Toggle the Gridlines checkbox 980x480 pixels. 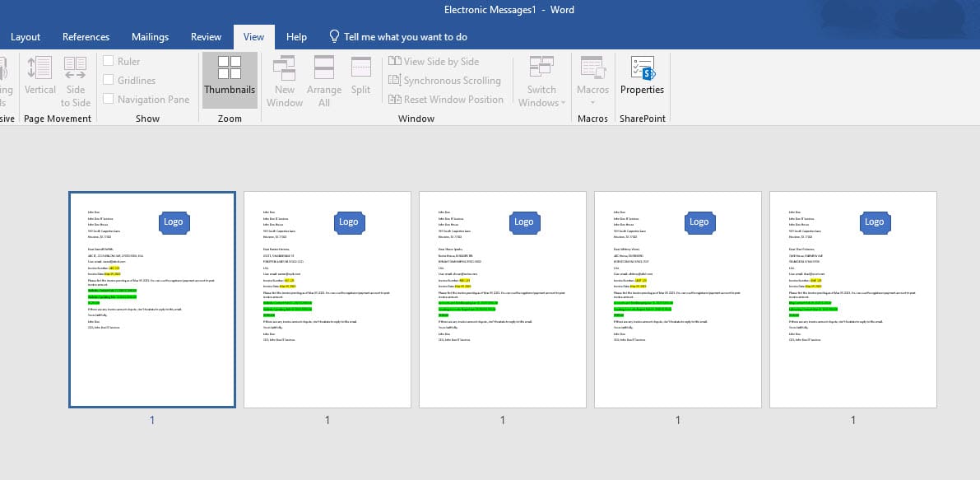[108, 80]
